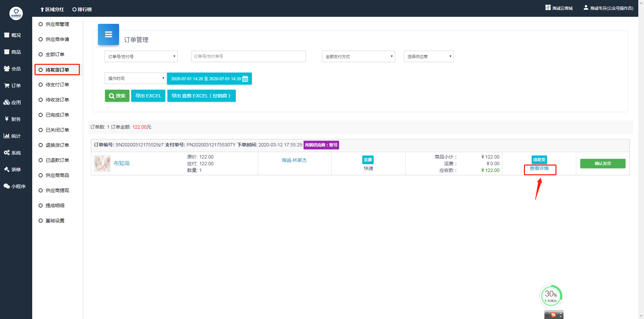Open the 装修 decoration section

pos(12,170)
